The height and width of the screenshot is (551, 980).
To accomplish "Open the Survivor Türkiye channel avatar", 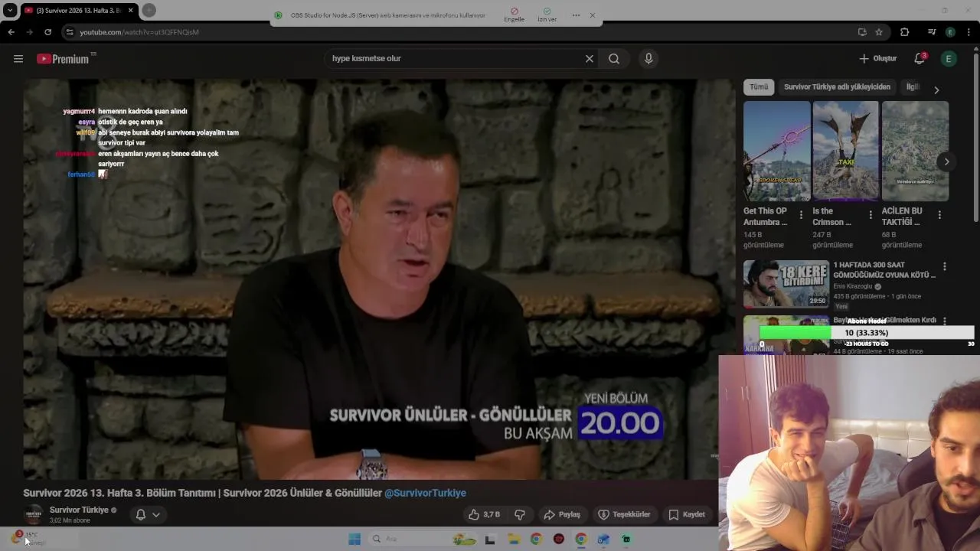I will (x=34, y=514).
